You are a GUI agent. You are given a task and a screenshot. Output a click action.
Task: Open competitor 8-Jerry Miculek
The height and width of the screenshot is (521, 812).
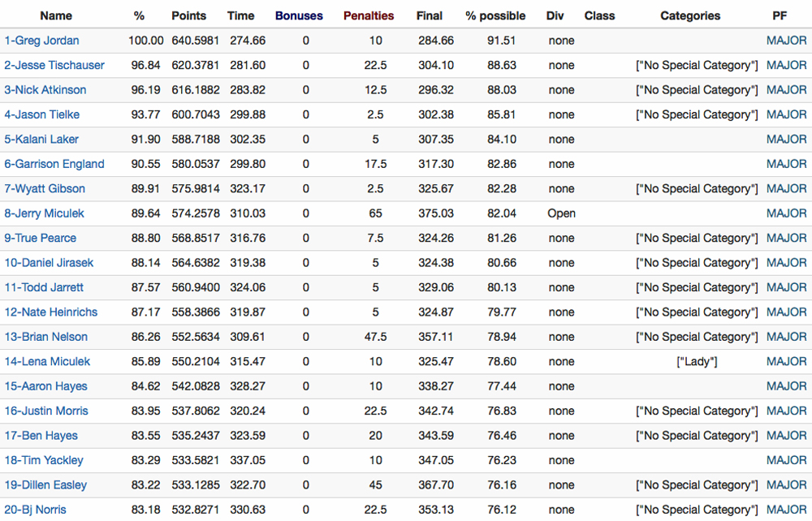tap(44, 213)
